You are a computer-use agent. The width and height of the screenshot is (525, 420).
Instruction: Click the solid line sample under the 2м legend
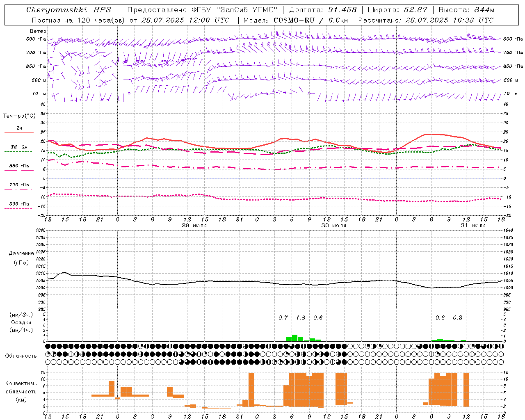19,133
